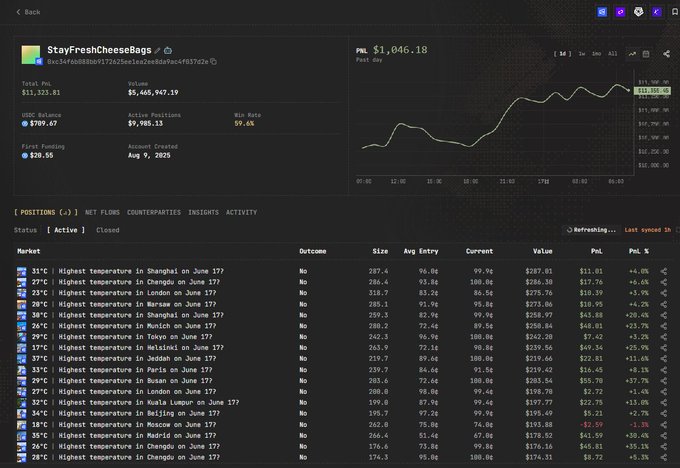
Task: Click the First Funding value $20.55
Action: pos(42,155)
